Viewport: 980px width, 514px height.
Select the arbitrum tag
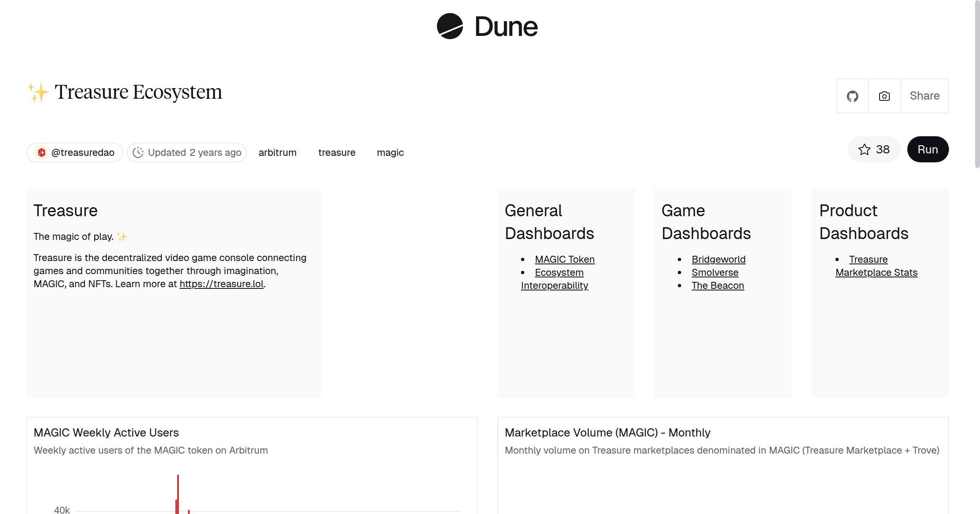click(x=277, y=153)
